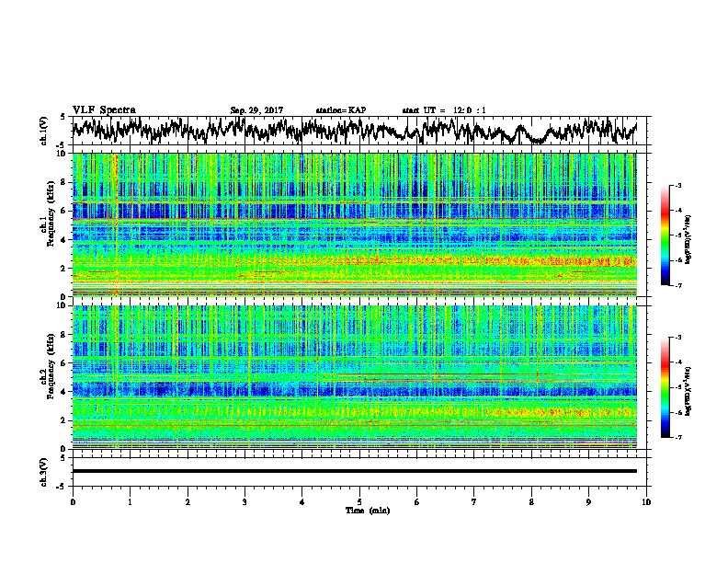Click the "5" tick on ch.1(V) axis

pyautogui.click(x=63, y=117)
